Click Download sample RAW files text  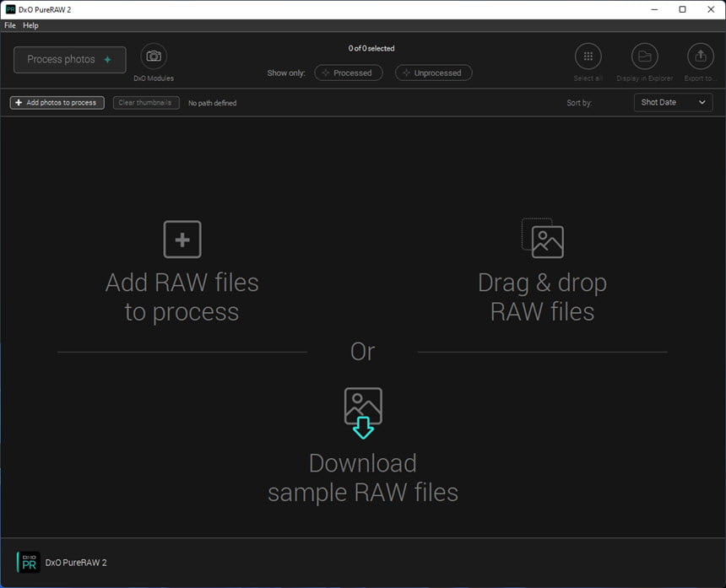coord(363,477)
